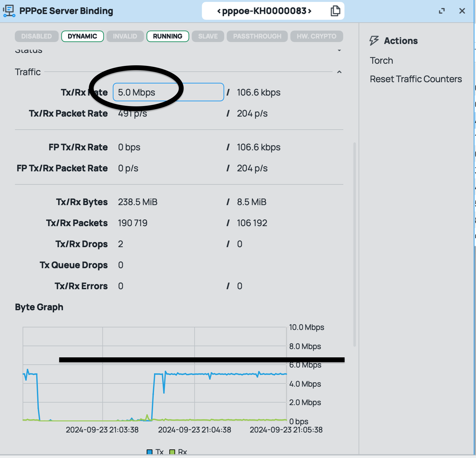Screen dimensions: 476x458
Task: Open Torch from the Actions panel
Action: click(x=381, y=61)
